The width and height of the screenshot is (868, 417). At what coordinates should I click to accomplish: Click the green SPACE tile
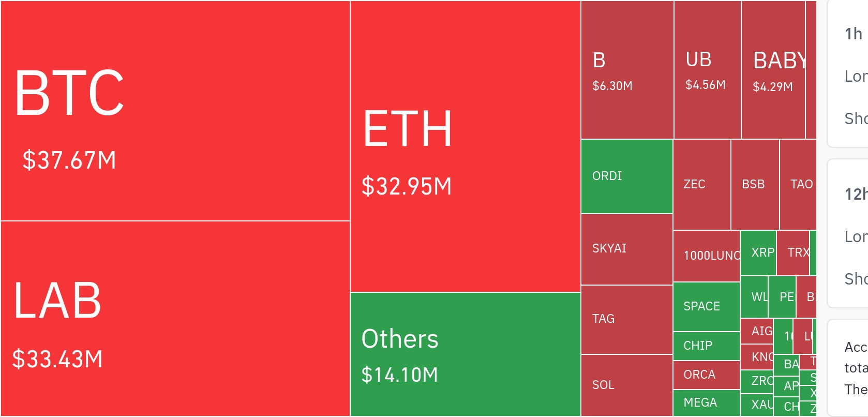click(x=707, y=307)
